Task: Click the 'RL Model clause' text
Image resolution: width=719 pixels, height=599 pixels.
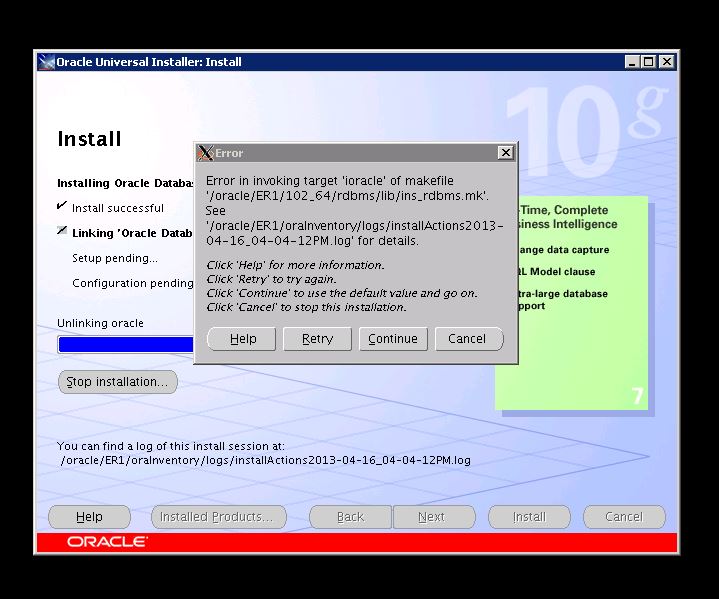Action: click(x=557, y=272)
